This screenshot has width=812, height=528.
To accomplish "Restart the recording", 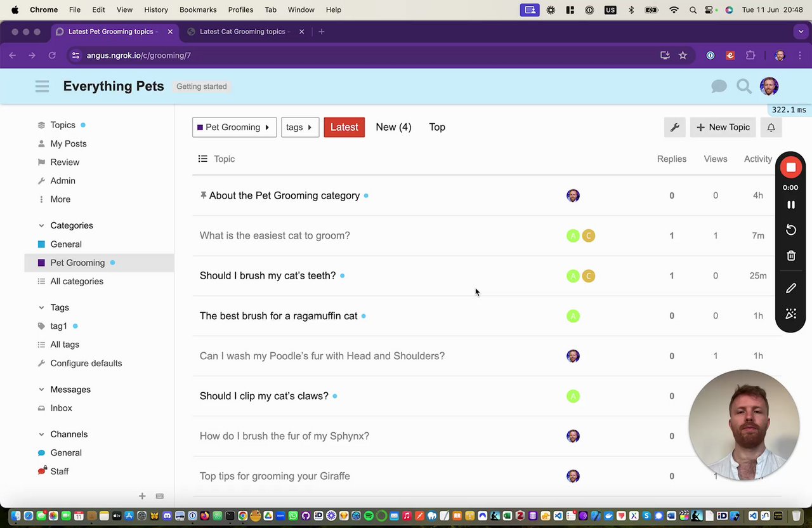I will (790, 230).
